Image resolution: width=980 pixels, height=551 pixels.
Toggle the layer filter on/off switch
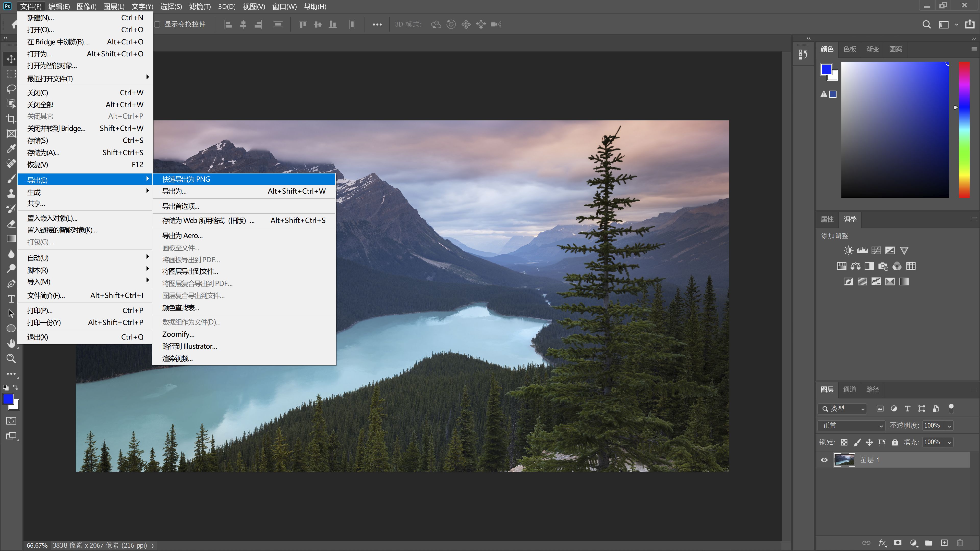(x=951, y=408)
